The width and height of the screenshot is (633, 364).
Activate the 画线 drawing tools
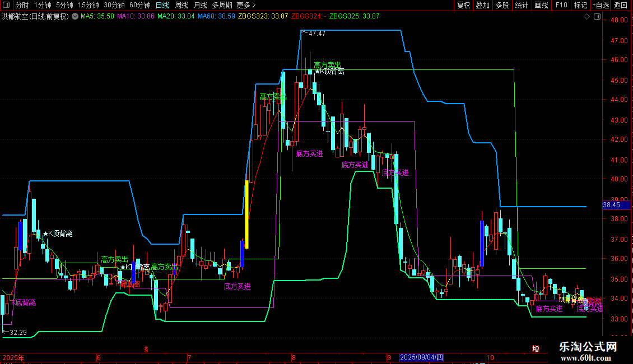pos(541,5)
